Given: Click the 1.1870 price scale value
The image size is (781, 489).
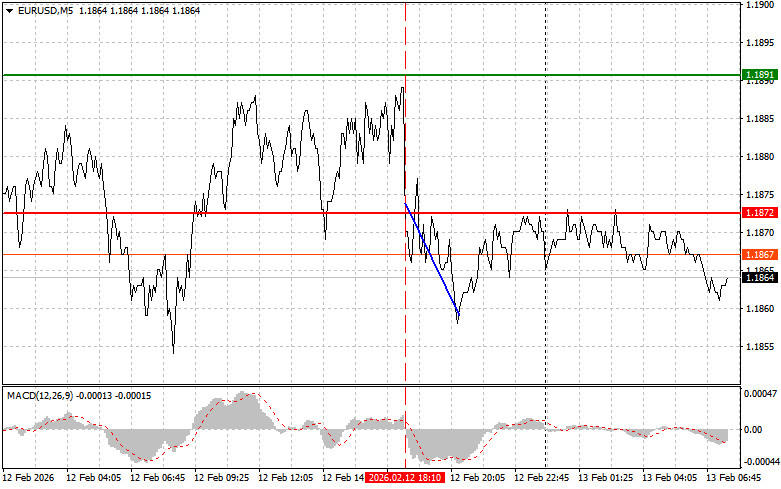Looking at the screenshot, I should pos(760,233).
